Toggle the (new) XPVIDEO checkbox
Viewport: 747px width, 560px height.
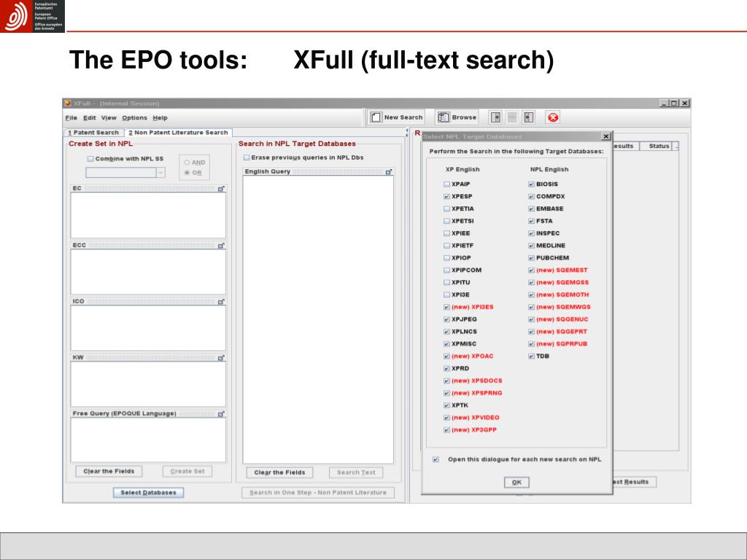(446, 418)
